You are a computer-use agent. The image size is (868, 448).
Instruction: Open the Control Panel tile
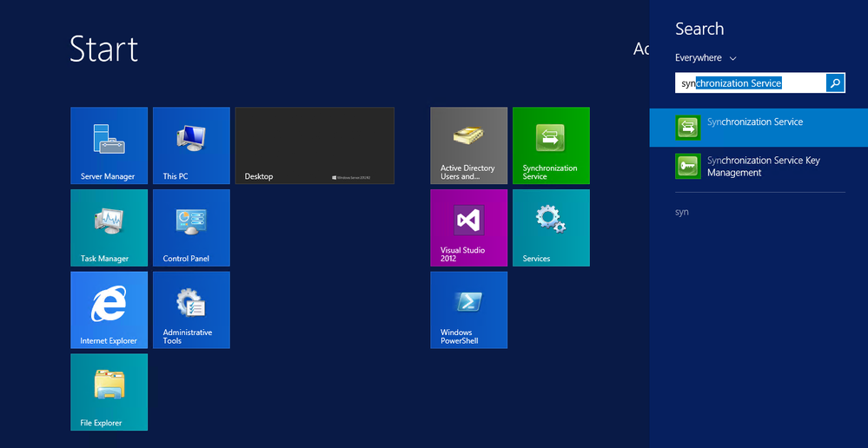(191, 227)
